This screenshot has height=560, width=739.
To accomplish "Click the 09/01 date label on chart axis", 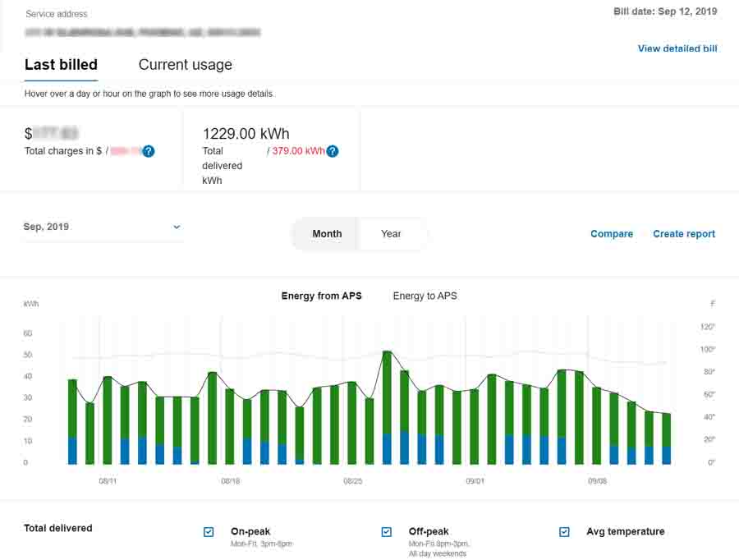I will [x=475, y=481].
